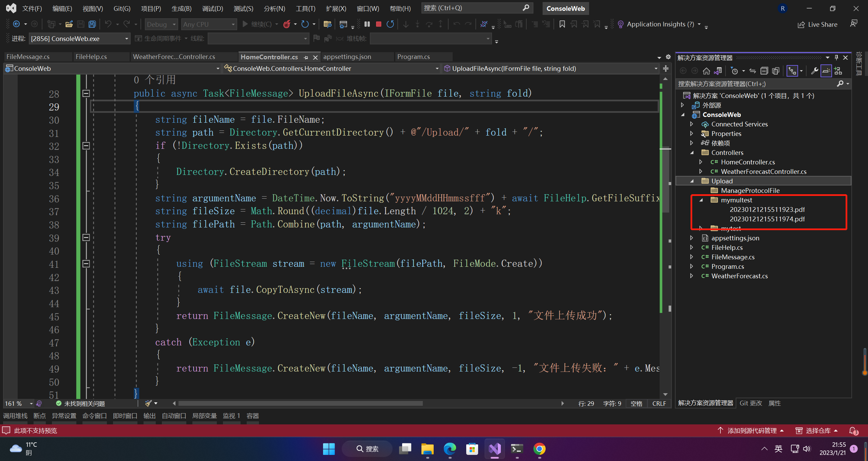Open the 调试(D) menu
This screenshot has height=461, width=868.
tap(212, 8)
